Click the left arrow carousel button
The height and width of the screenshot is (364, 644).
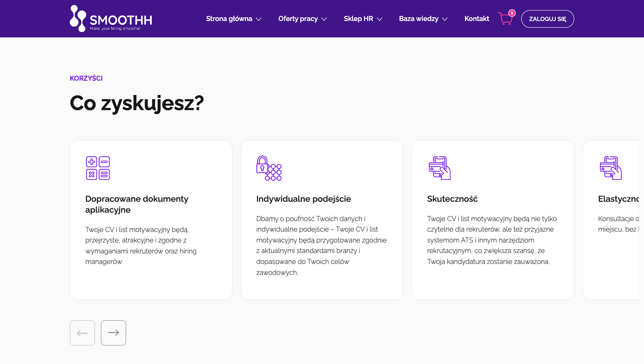point(82,333)
